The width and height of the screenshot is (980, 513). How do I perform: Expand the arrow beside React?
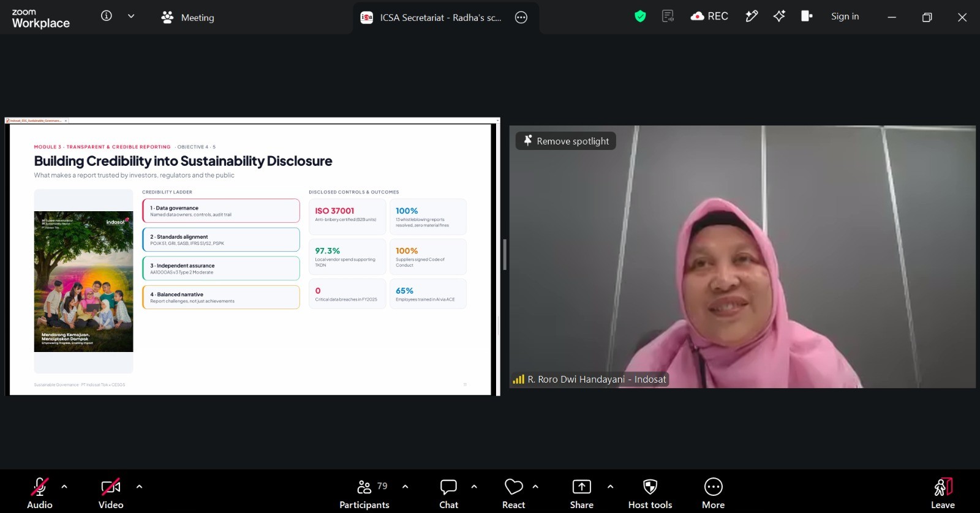pos(535,487)
